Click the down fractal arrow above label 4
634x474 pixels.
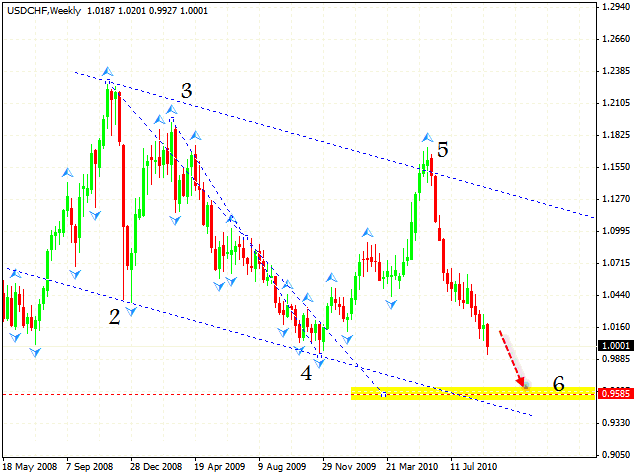319,363
